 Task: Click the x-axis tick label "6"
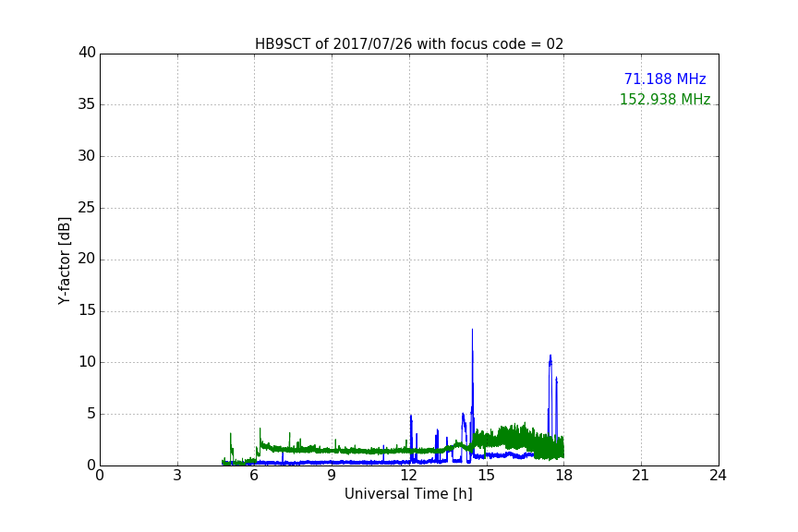[x=254, y=476]
